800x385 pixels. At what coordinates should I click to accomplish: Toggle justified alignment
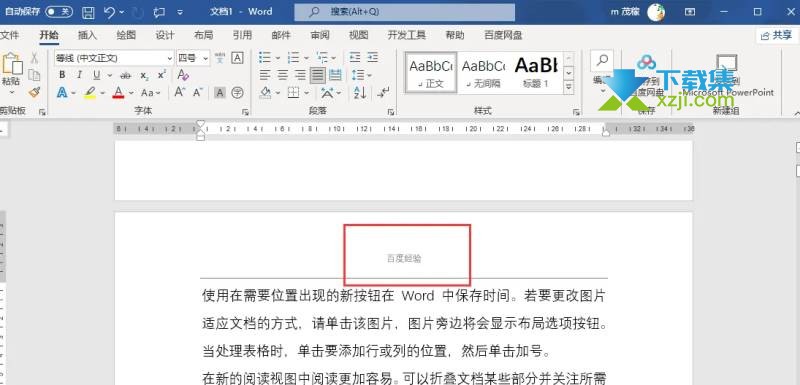[318, 75]
